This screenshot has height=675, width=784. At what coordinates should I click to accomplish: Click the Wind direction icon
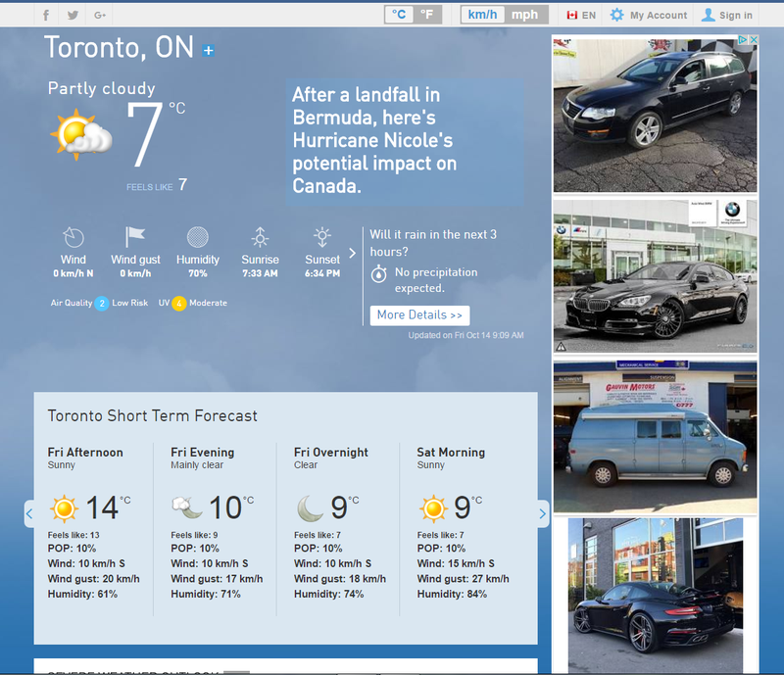tap(73, 237)
